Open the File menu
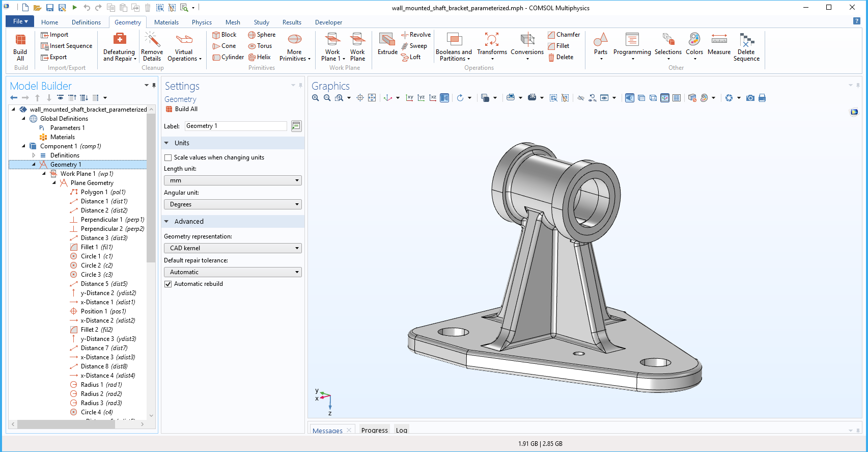Image resolution: width=868 pixels, height=452 pixels. (20, 21)
